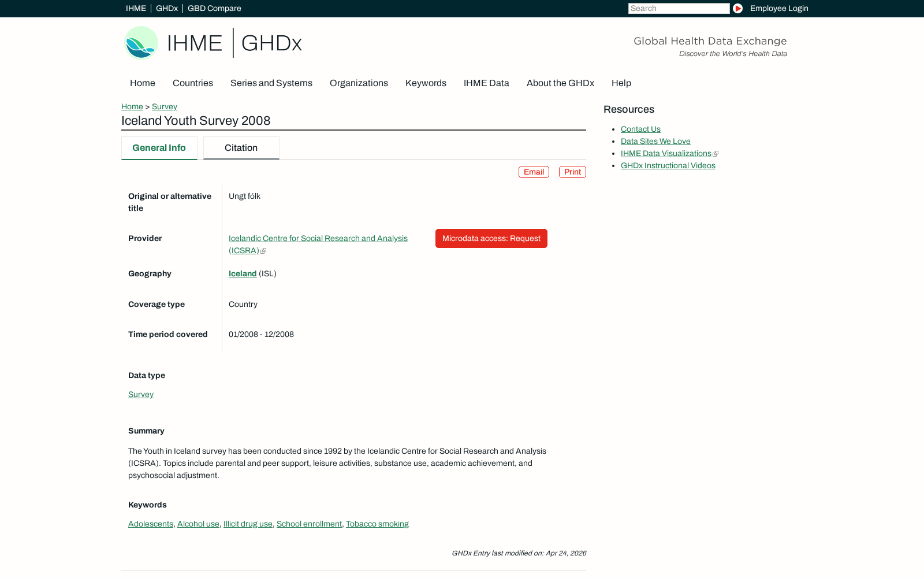The image size is (924, 578).
Task: Open Series and Systems menu
Action: [271, 83]
